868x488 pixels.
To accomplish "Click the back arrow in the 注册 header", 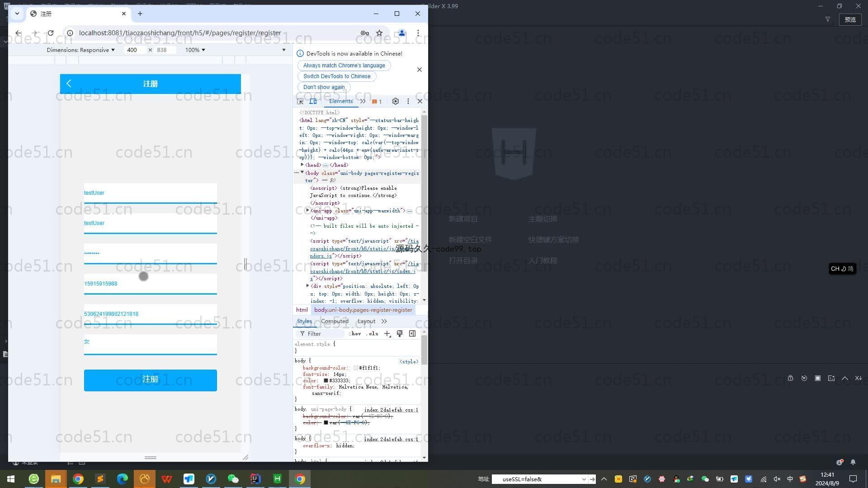I will coord(69,84).
